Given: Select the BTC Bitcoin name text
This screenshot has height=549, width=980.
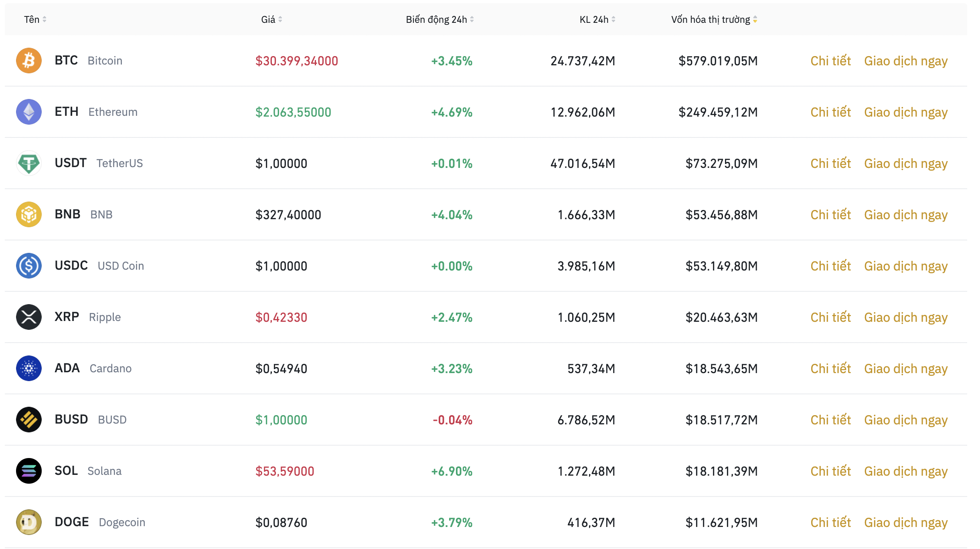Looking at the screenshot, I should pyautogui.click(x=89, y=61).
